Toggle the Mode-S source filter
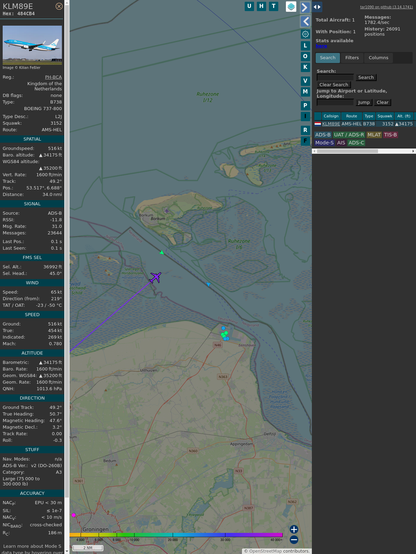This screenshot has height=554, width=416. pos(324,143)
